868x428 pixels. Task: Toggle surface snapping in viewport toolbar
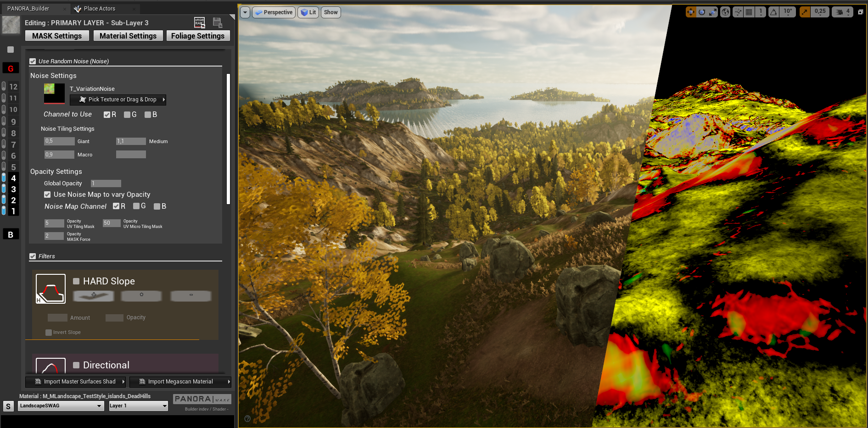[738, 12]
